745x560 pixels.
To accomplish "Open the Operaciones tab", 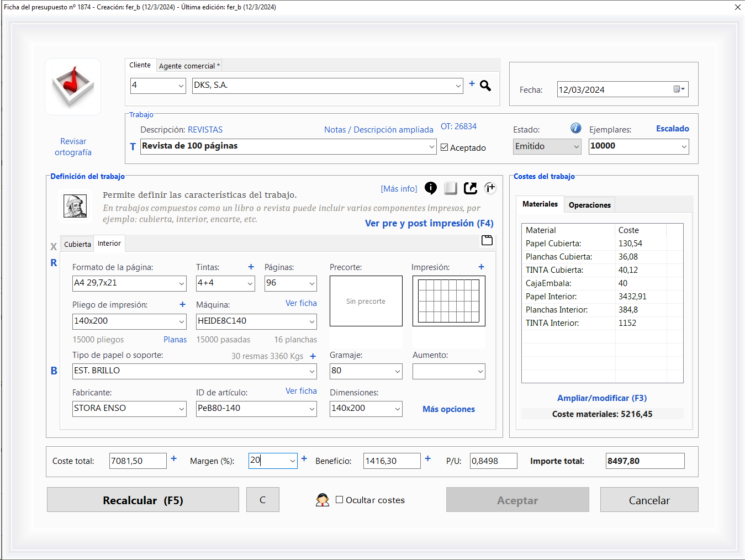I will pyautogui.click(x=590, y=205).
